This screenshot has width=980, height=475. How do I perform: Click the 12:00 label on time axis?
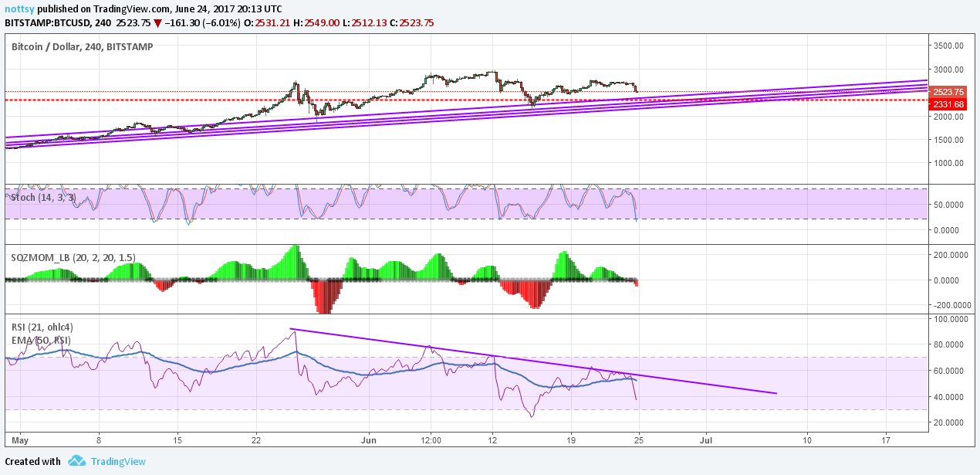click(x=431, y=440)
